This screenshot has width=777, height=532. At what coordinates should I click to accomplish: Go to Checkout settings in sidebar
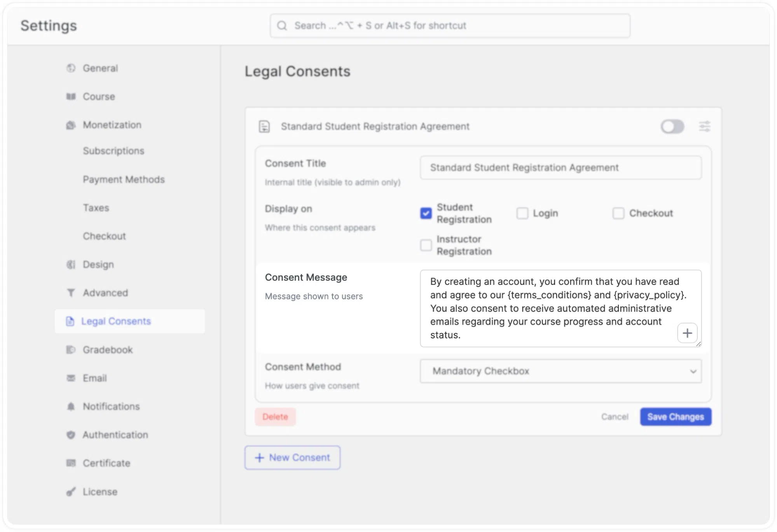tap(104, 236)
